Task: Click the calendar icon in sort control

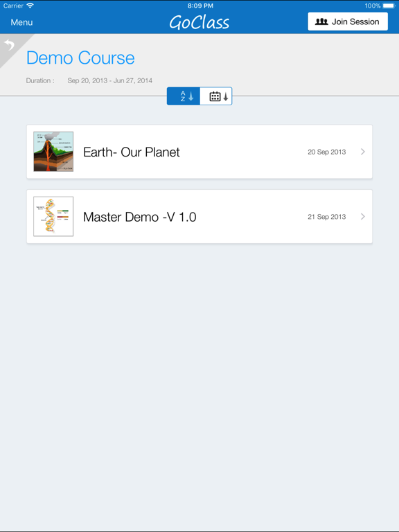Action: [x=215, y=96]
